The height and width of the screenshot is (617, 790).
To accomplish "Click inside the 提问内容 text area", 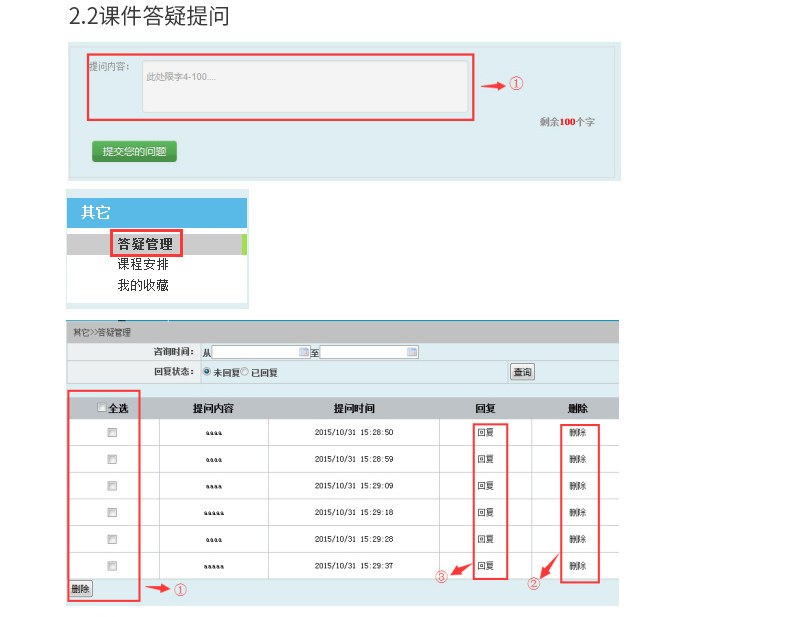I will [x=305, y=87].
